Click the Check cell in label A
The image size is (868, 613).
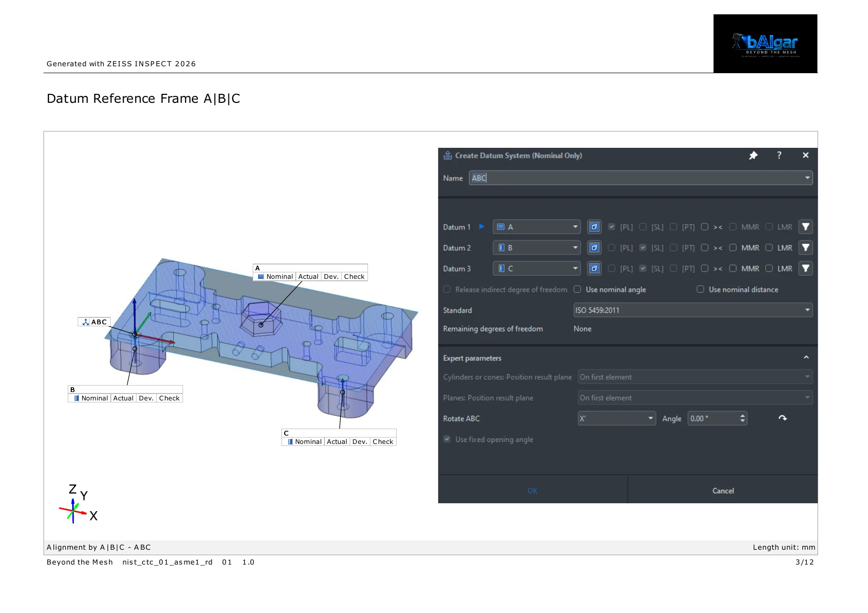(354, 277)
